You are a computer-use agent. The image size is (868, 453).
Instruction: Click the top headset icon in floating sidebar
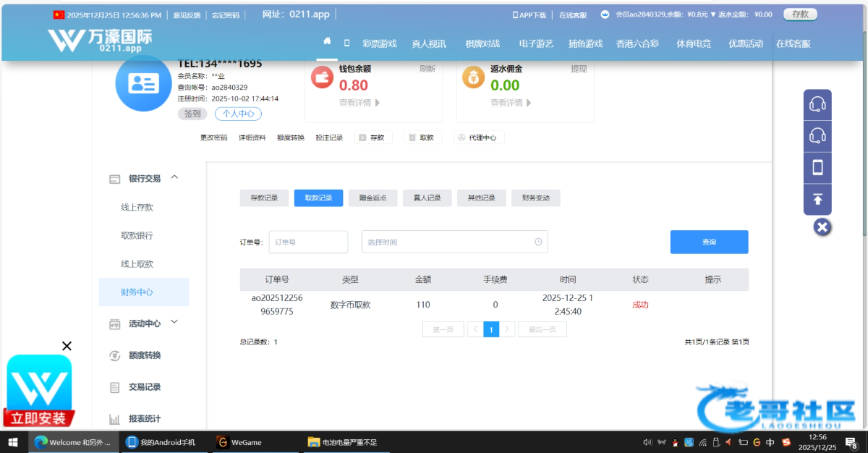coord(817,105)
